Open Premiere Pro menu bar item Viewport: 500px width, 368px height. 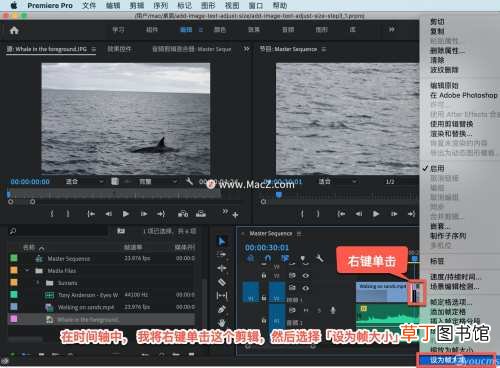pos(50,6)
